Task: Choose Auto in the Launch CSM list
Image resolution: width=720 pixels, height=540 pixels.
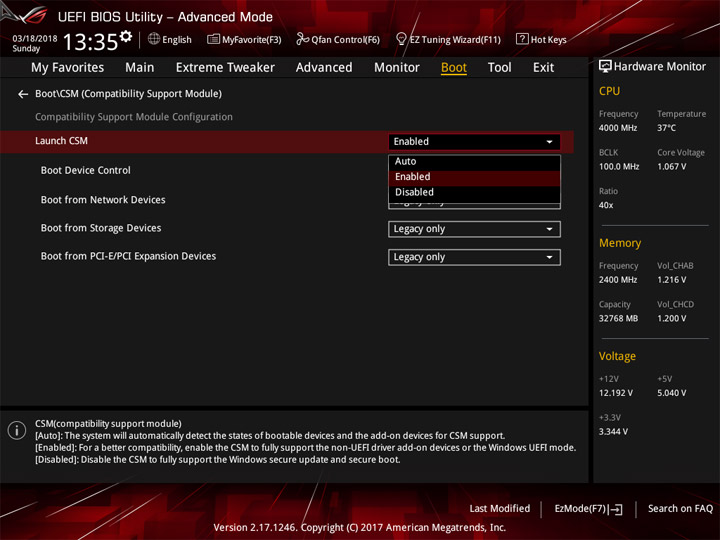Action: coord(474,162)
